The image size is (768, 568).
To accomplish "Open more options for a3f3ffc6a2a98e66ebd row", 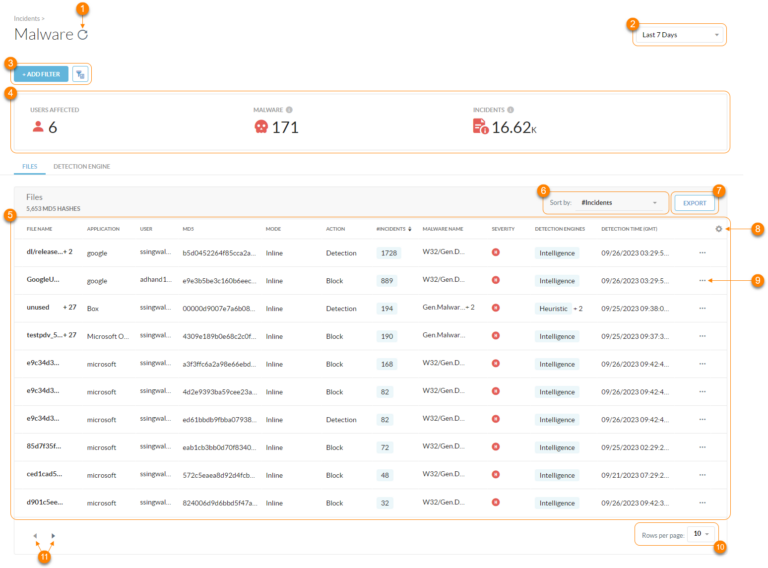I will pos(702,364).
